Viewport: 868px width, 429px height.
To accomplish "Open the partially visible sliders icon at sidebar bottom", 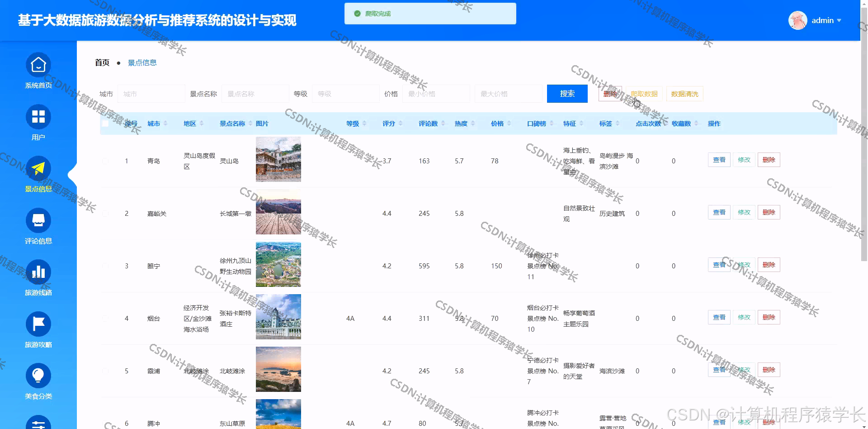I will (38, 423).
